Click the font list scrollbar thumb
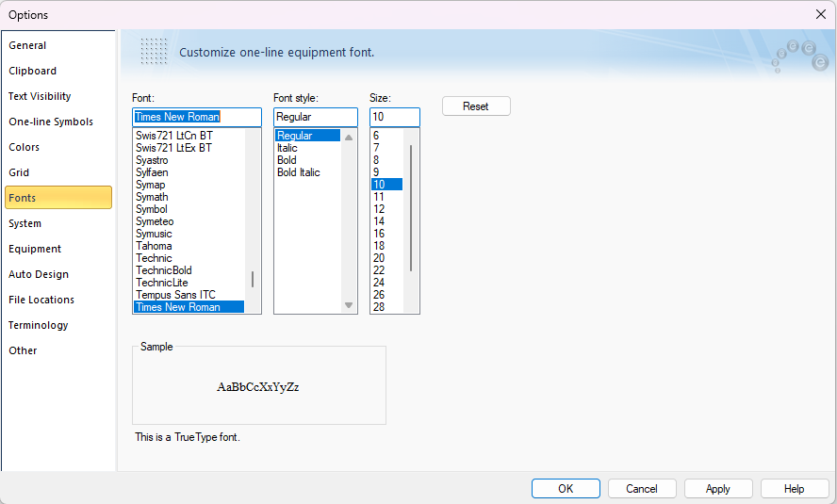Viewport: 837px width, 504px height. coord(253,279)
